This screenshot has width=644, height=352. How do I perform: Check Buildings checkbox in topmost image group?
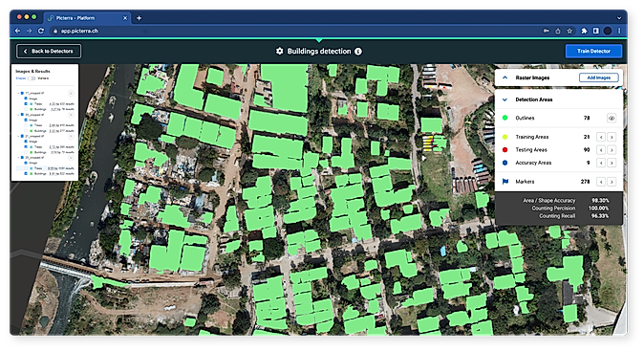(26, 109)
